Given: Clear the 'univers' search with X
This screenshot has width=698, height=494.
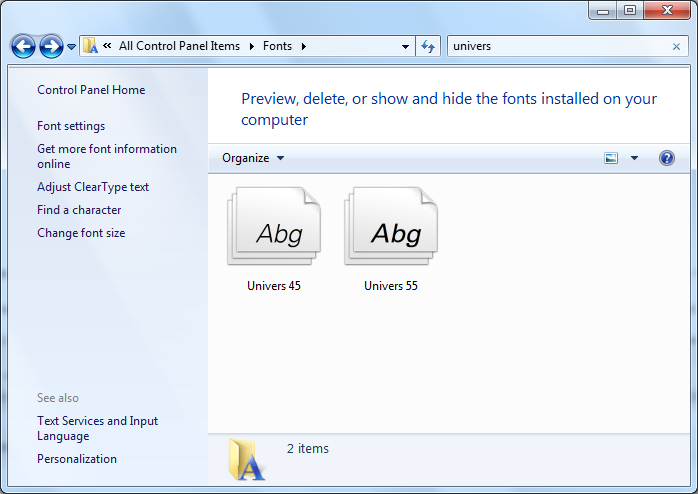Looking at the screenshot, I should coord(676,46).
